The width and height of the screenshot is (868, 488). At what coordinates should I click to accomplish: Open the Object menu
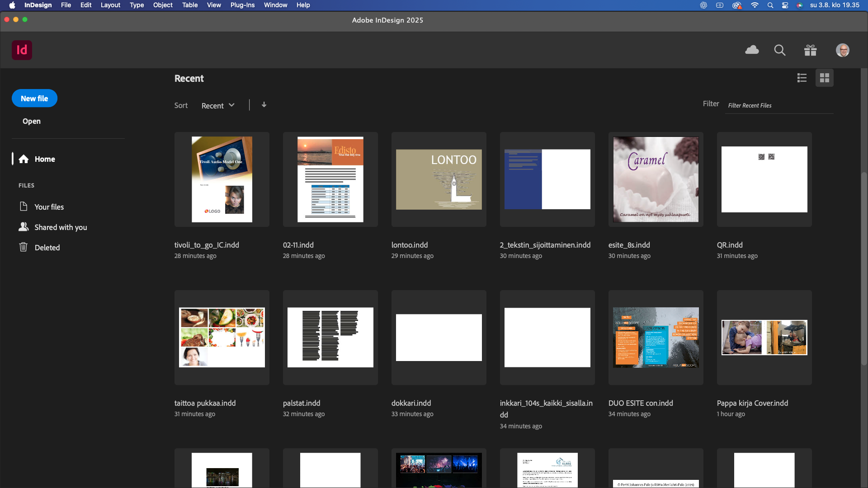coord(163,5)
